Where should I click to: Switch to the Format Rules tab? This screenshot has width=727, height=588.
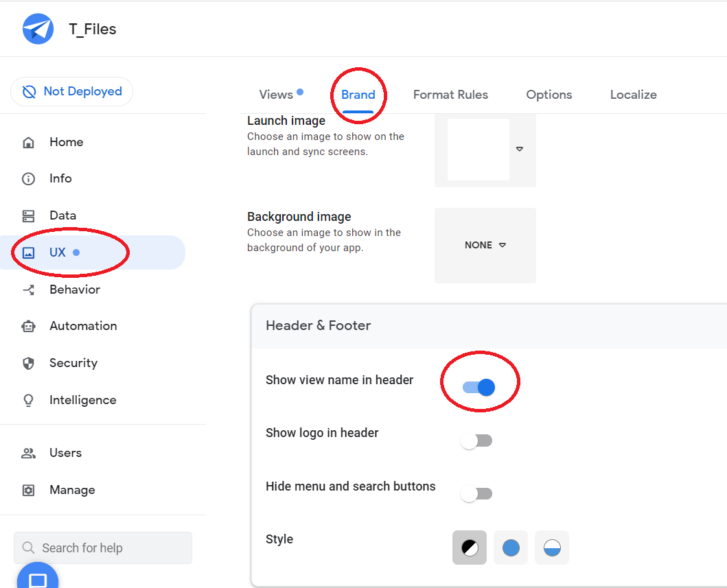(450, 95)
